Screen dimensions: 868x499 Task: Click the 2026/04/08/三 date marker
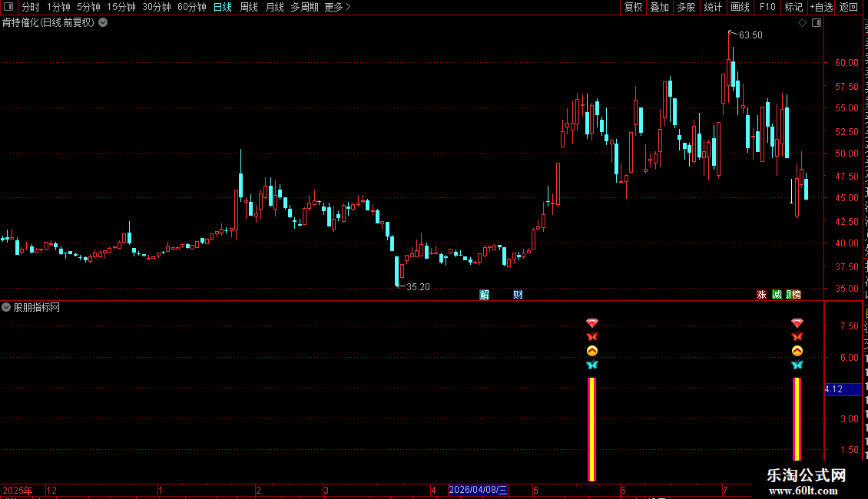coord(478,490)
